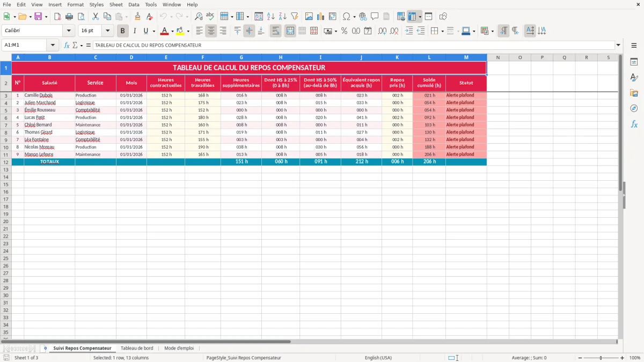
Task: Click the Increase Indent icon
Action: click(x=409, y=31)
